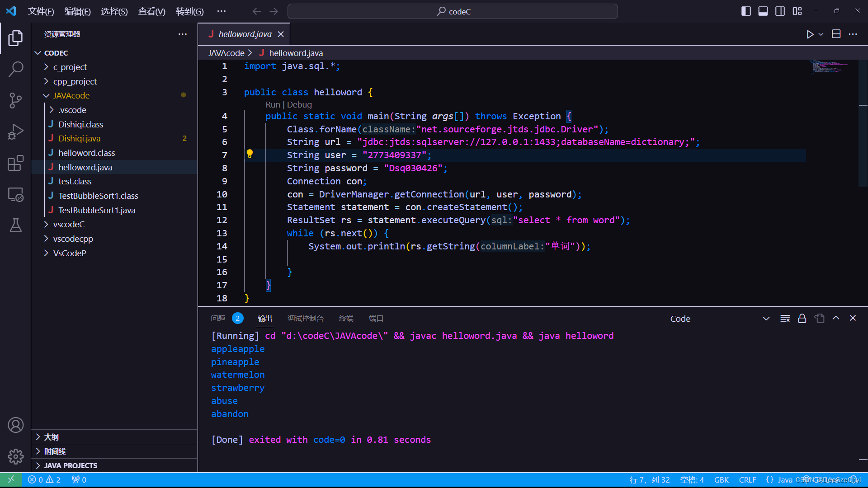
Task: Switch to the 终端 panel tab
Action: coord(346,318)
